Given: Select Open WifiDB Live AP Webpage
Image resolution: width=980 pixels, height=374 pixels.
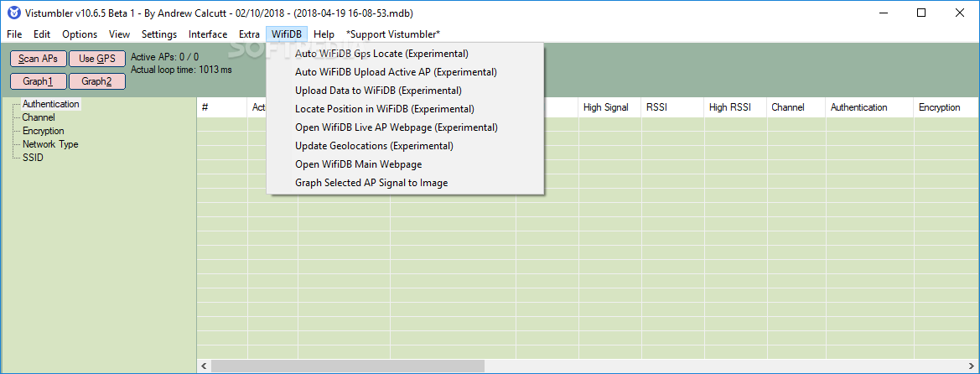Looking at the screenshot, I should tap(406, 127).
